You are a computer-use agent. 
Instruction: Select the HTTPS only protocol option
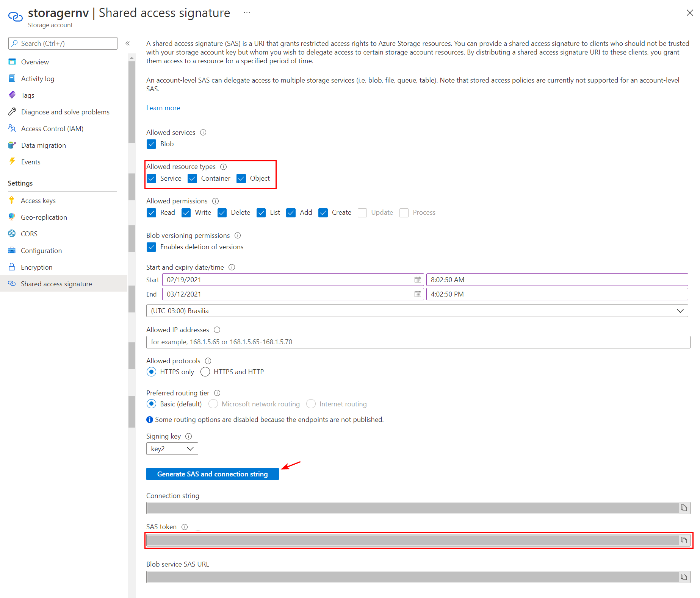151,372
